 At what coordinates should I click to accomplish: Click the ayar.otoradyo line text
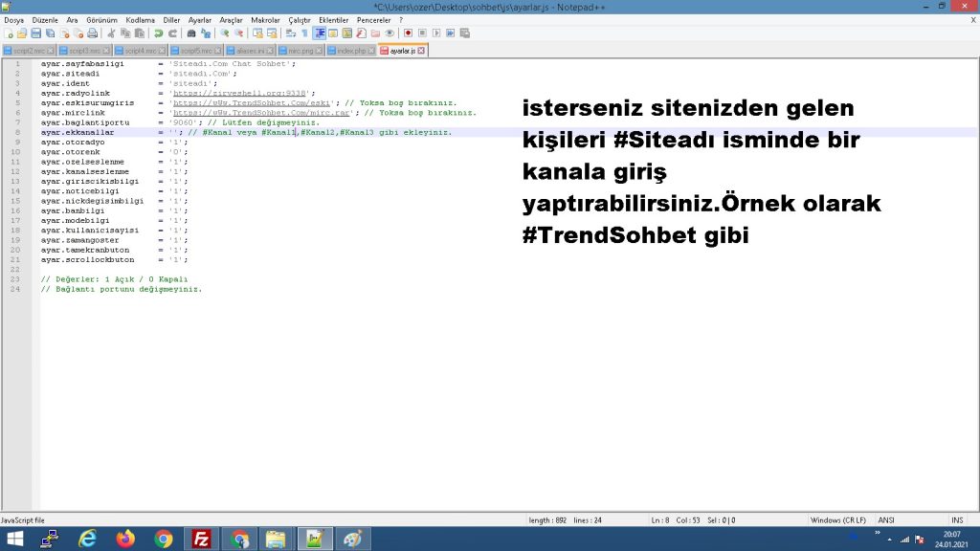coord(73,143)
